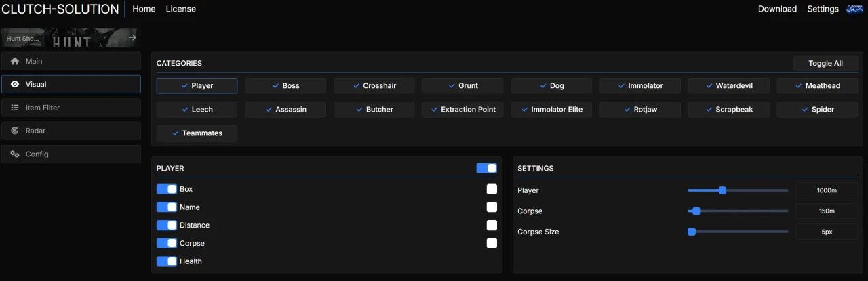Open the License menu item
Image resolution: width=868 pixels, height=281 pixels.
pos(181,9)
